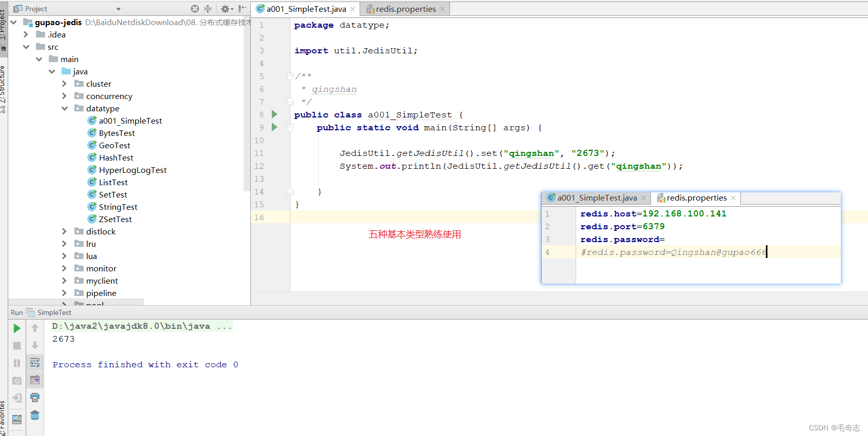Viewport: 868px width, 436px height.
Task: Collapse the datatype folder
Action: pos(64,108)
